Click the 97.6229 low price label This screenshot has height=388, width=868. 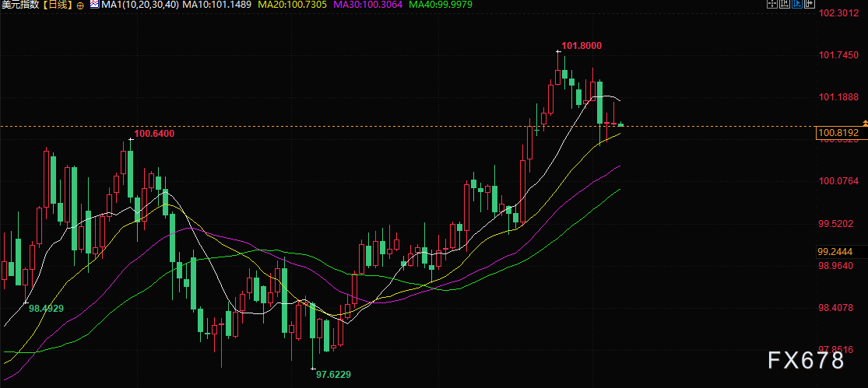333,374
